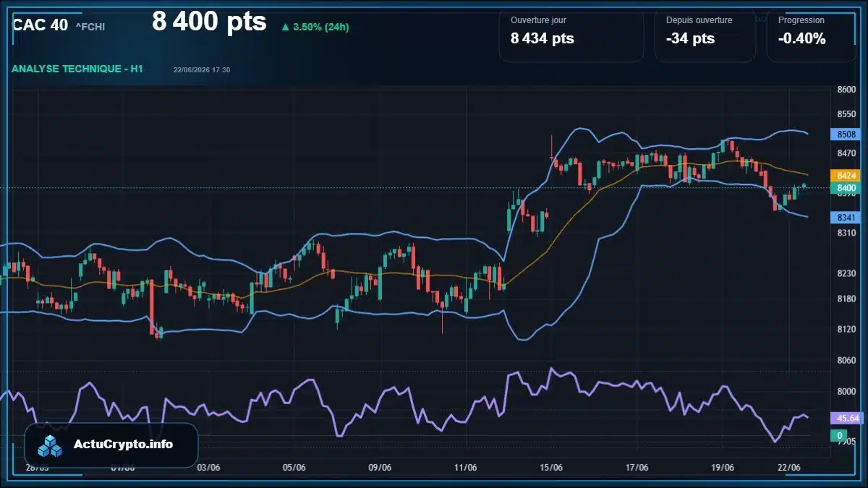Click the blue 8341 lower band tag
Viewport: 868px width, 488px height.
click(846, 218)
